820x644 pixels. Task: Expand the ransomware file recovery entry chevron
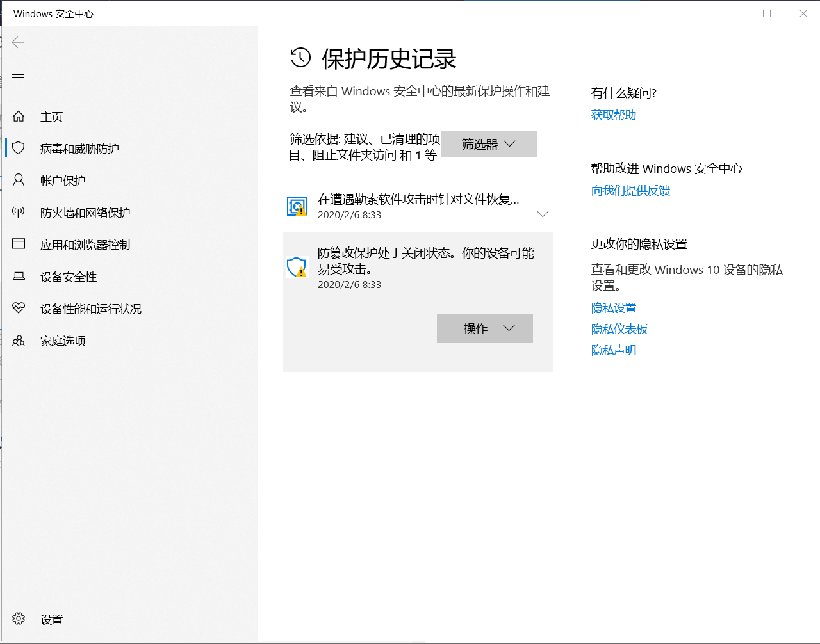tap(543, 214)
